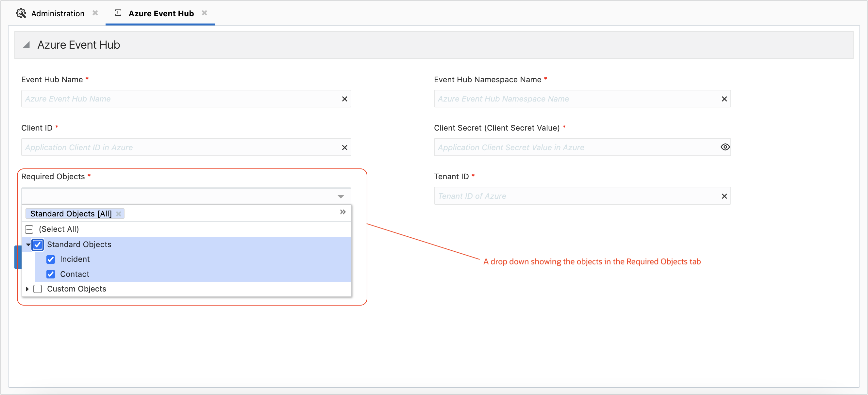Viewport: 868px width, 395px height.
Task: Close the Azure Event Hub tab
Action: [x=204, y=13]
